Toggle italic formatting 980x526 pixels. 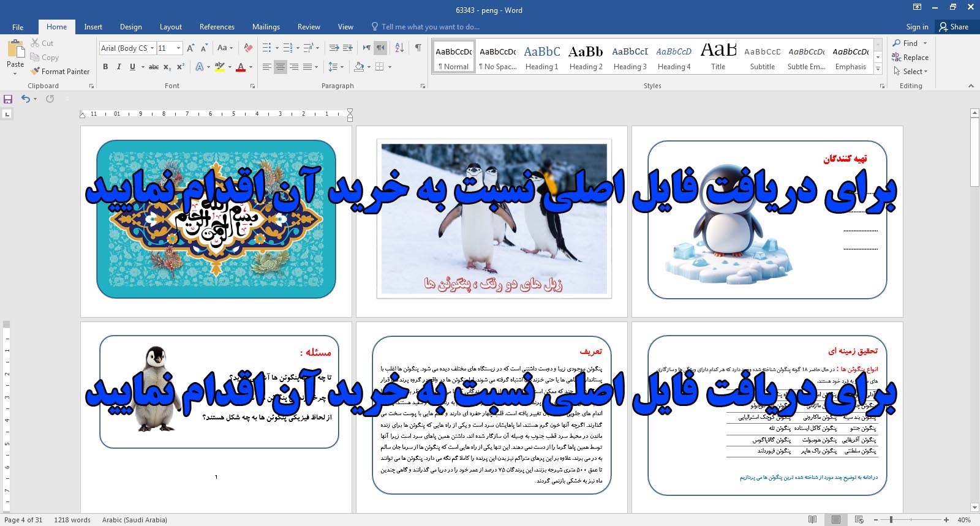(x=119, y=67)
